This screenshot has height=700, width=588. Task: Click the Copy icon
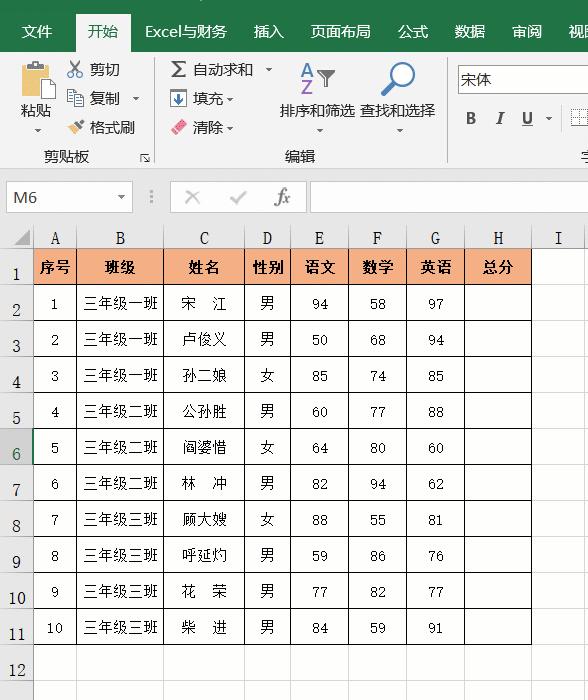point(75,98)
